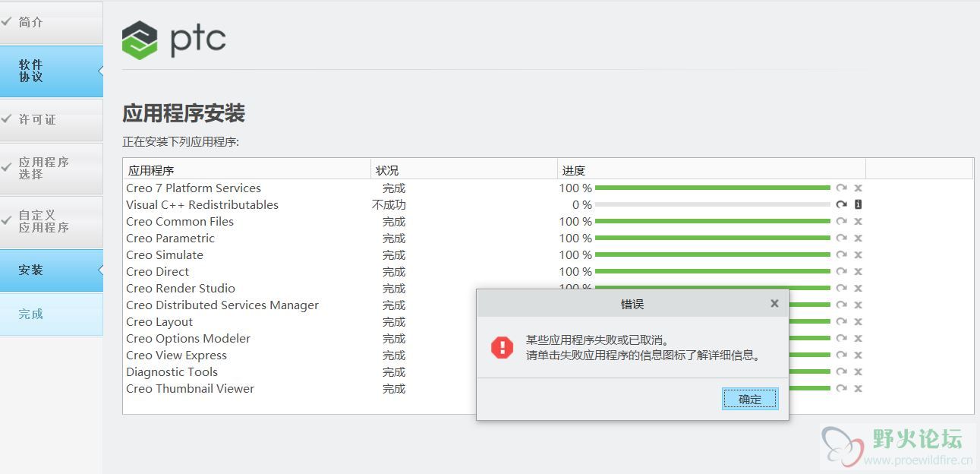Click retry icon for Creo Common Files

[841, 221]
